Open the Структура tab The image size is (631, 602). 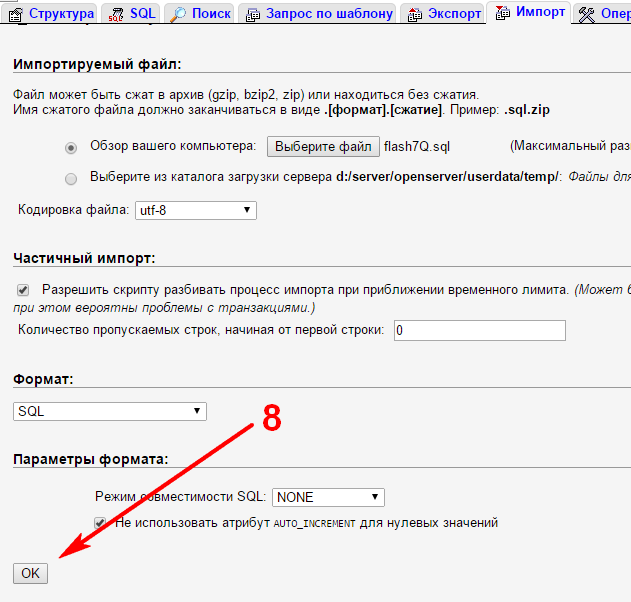pos(49,14)
